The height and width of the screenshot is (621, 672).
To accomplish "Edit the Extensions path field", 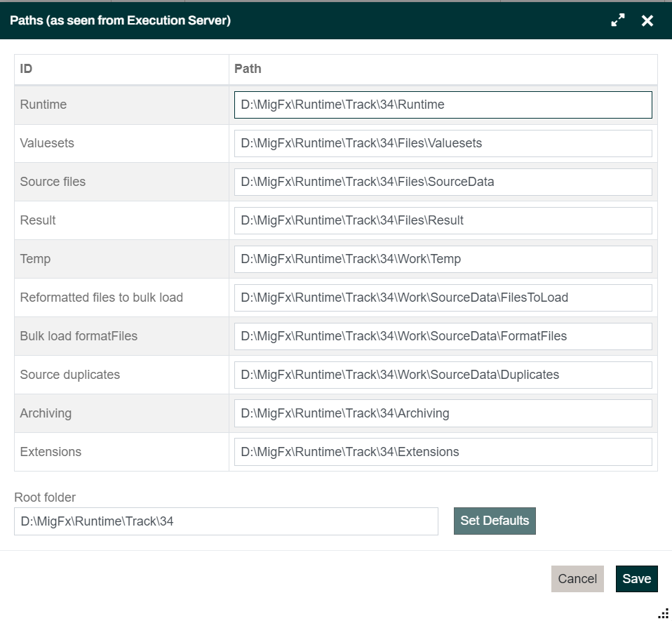I will pyautogui.click(x=443, y=453).
